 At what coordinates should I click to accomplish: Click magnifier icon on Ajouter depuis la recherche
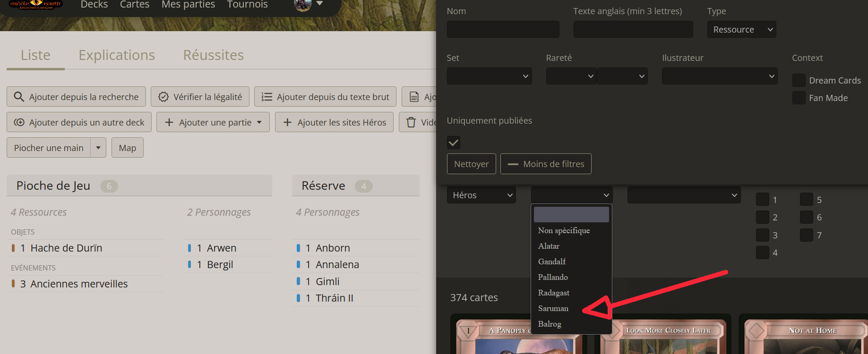(x=19, y=97)
